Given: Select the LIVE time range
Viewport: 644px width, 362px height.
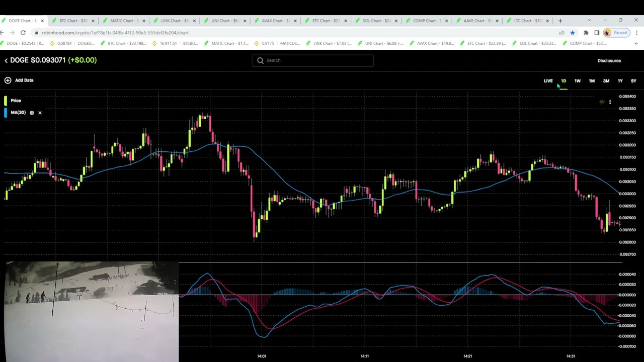Looking at the screenshot, I should click(548, 81).
